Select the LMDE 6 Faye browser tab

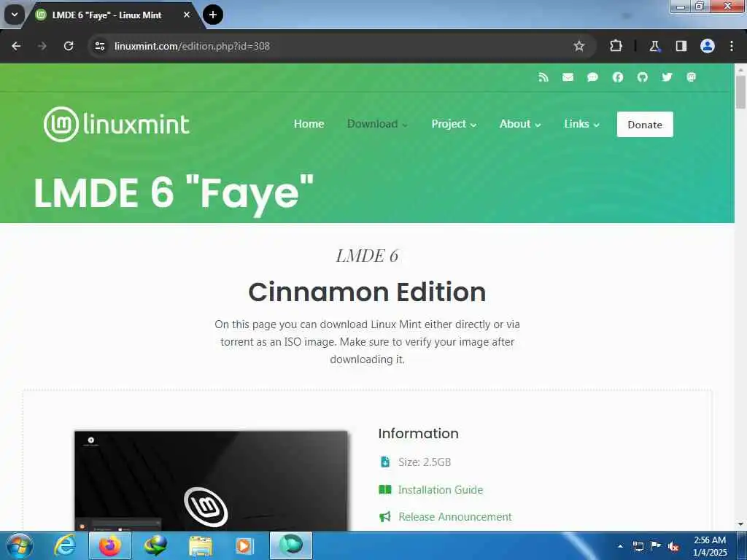[x=113, y=15]
